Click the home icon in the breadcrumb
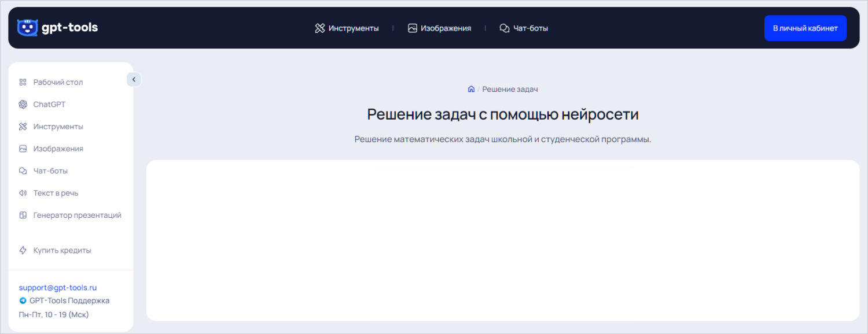 (470, 88)
